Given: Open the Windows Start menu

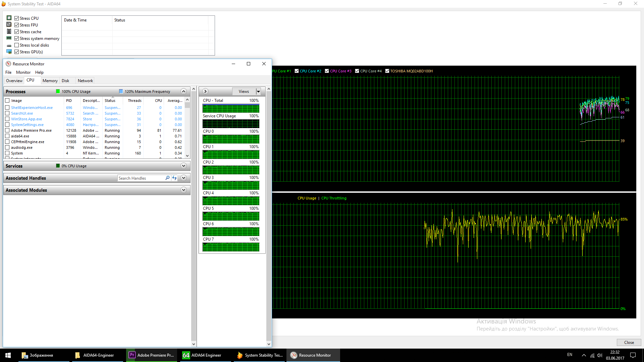Looking at the screenshot, I should (8, 355).
